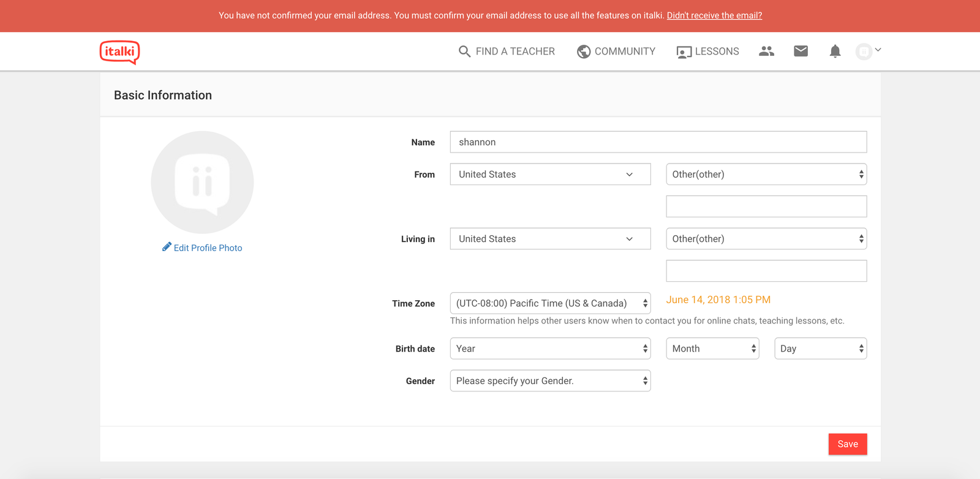Open messages envelope icon
The image size is (980, 479).
[801, 51]
